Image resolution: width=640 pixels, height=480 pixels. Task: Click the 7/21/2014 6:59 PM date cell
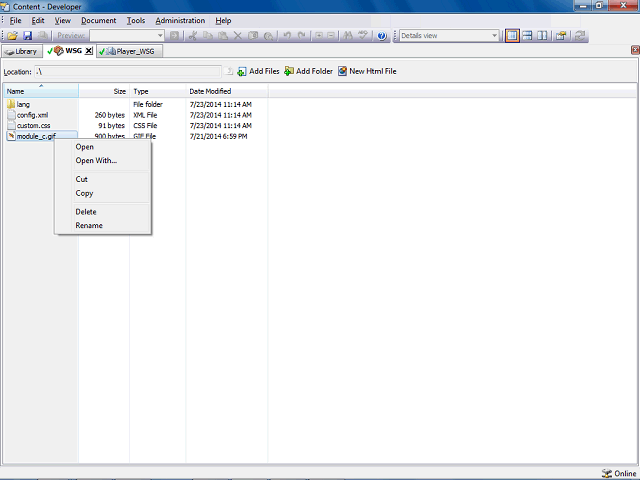tap(218, 136)
